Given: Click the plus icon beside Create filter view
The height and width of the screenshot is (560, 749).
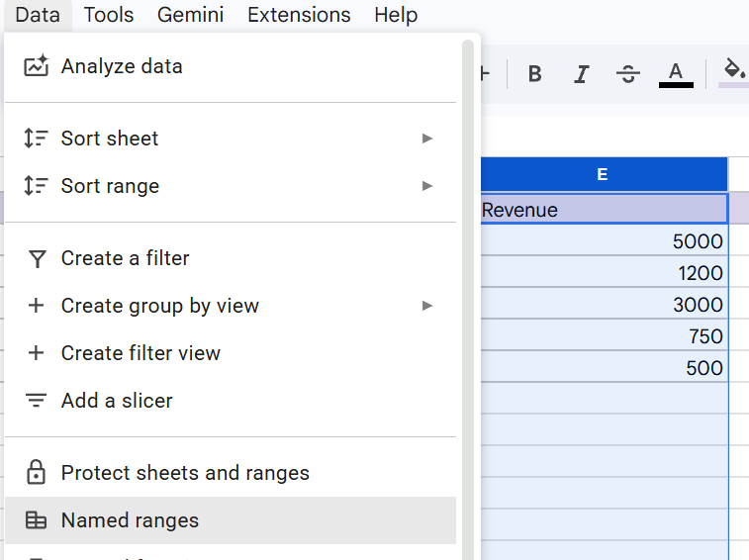Looking at the screenshot, I should click(x=37, y=353).
